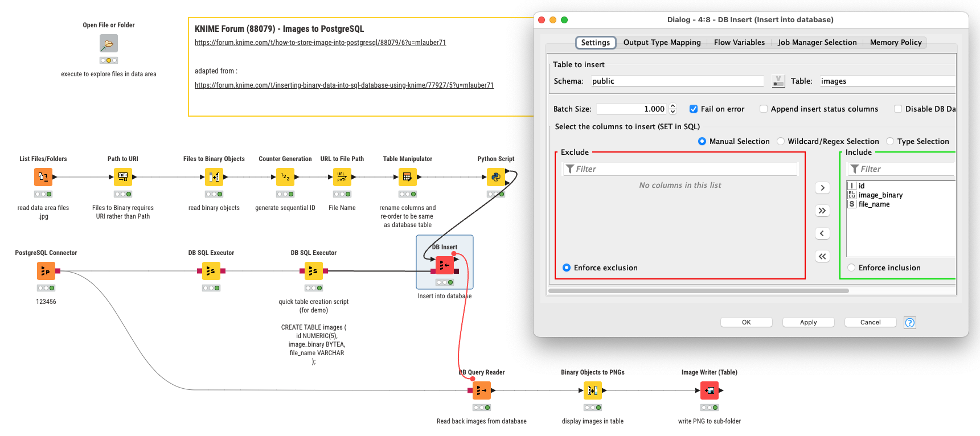Move selected column to Exclude with single arrow
This screenshot has height=436, width=980.
[822, 233]
